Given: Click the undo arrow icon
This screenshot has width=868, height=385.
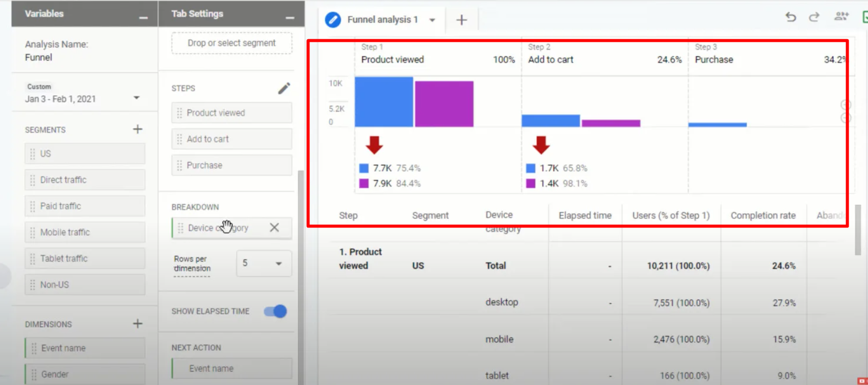Looking at the screenshot, I should click(x=791, y=17).
